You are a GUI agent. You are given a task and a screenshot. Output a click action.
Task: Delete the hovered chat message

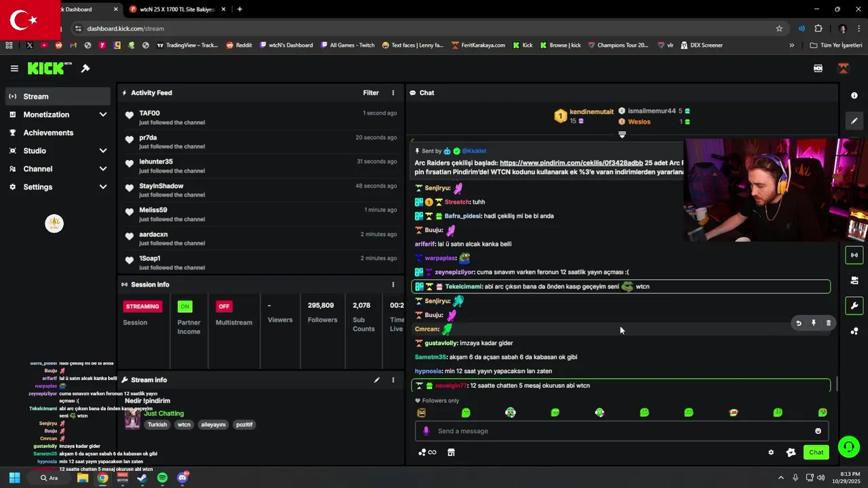pyautogui.click(x=829, y=323)
